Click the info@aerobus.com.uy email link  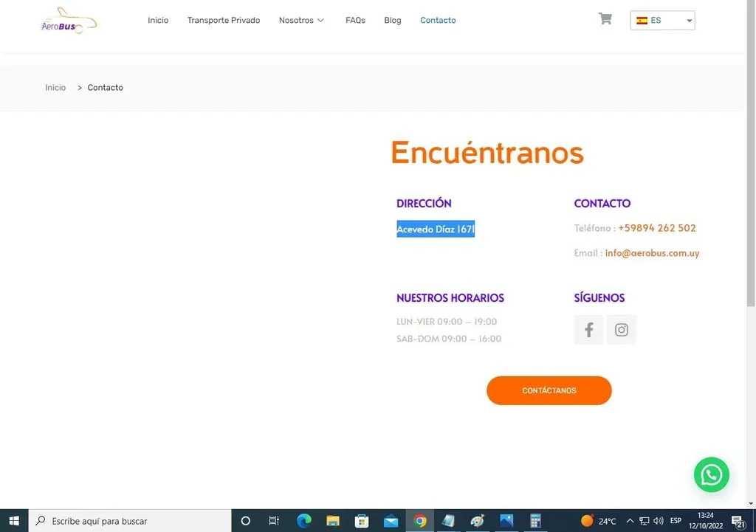point(652,253)
